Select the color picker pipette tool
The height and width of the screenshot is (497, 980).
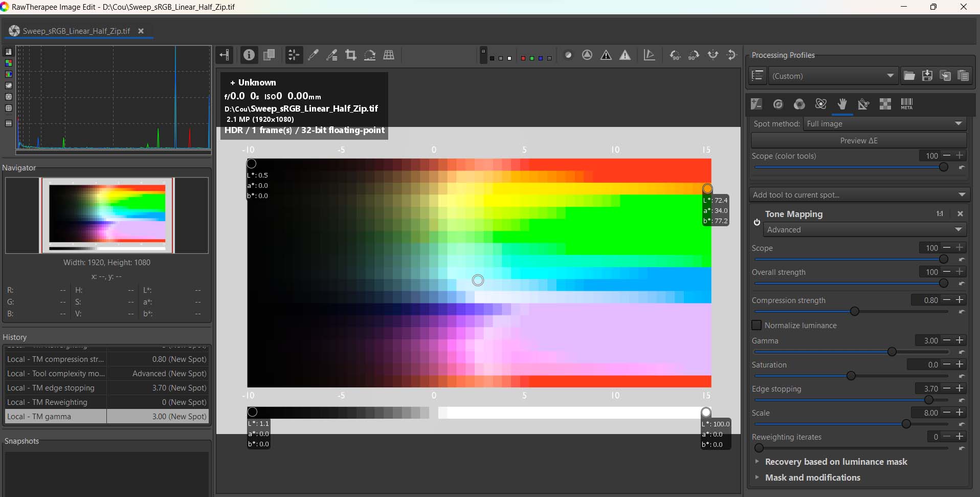pos(314,55)
